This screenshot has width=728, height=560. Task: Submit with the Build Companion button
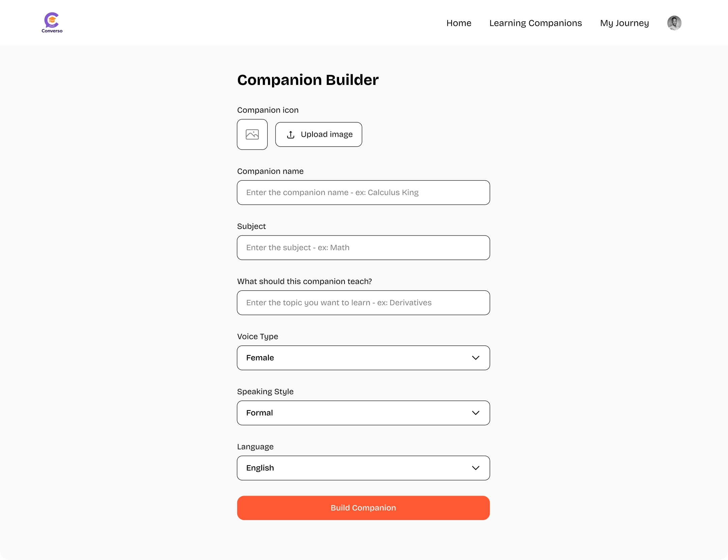[x=363, y=508]
